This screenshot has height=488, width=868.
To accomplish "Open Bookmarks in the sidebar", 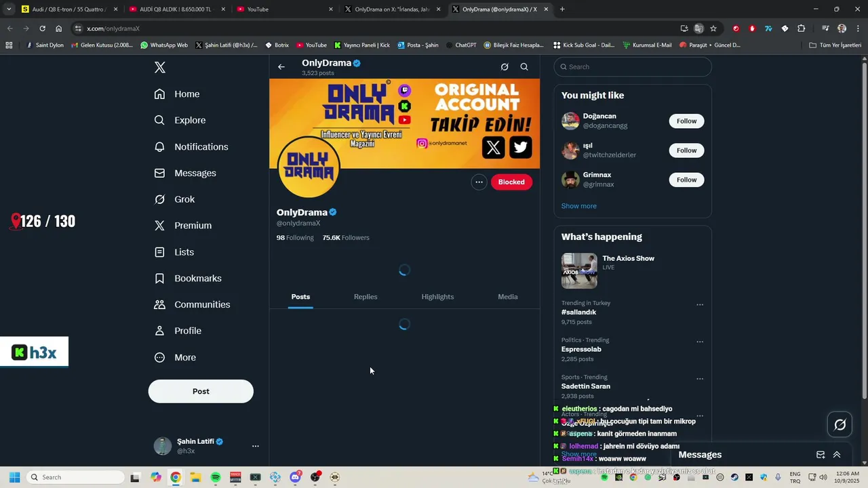I will tap(187, 279).
